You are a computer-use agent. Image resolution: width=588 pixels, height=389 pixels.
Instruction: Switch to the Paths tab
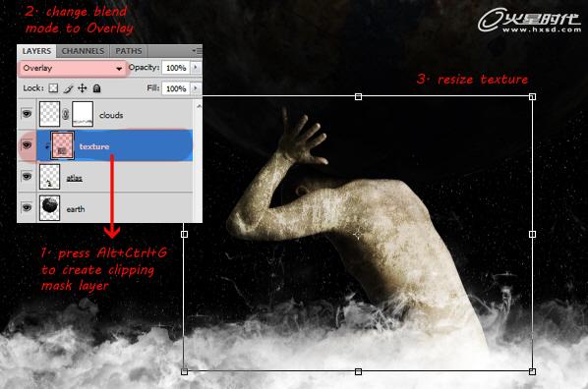[x=128, y=51]
